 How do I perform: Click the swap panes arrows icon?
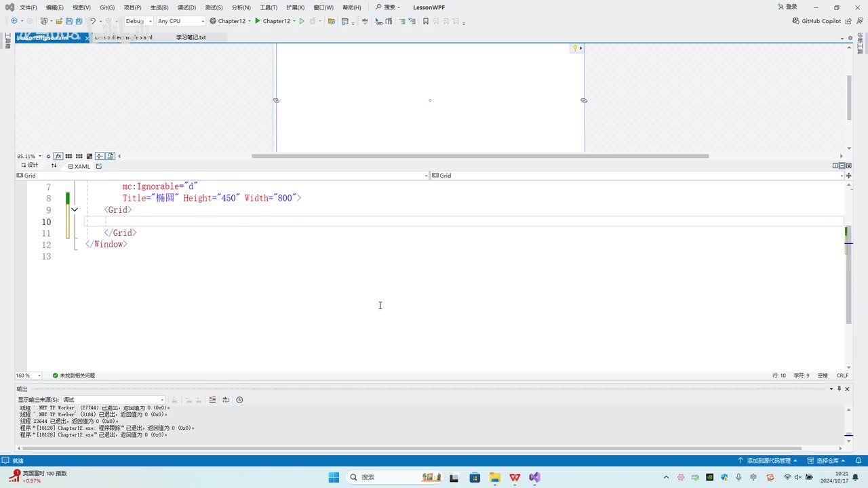point(54,165)
